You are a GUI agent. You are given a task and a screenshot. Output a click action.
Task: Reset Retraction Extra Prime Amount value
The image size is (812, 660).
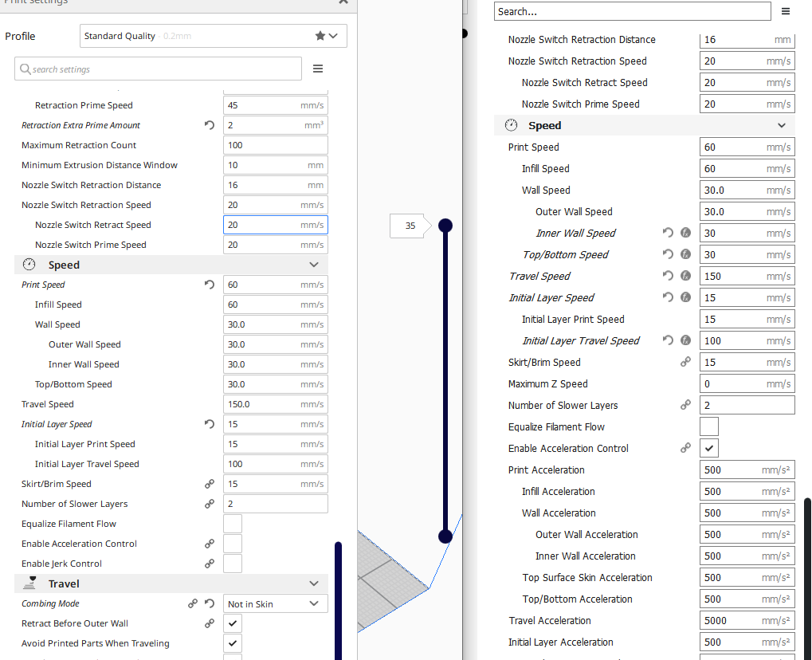[210, 125]
